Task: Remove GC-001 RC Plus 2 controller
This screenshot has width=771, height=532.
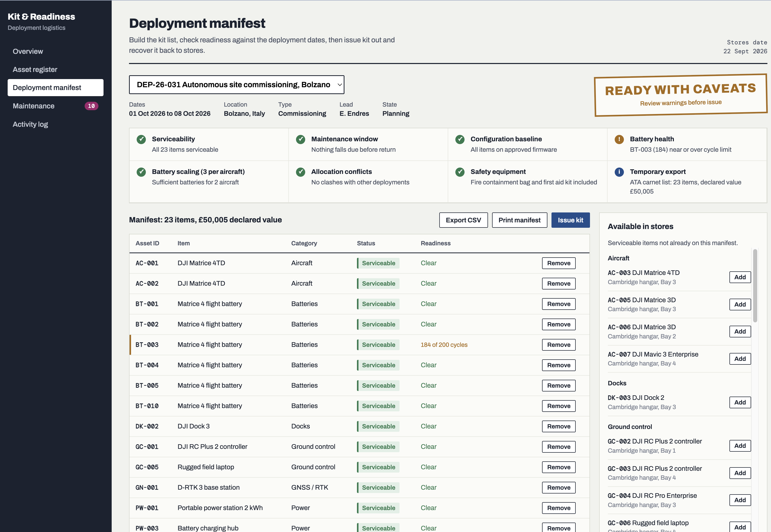Action: tap(558, 447)
